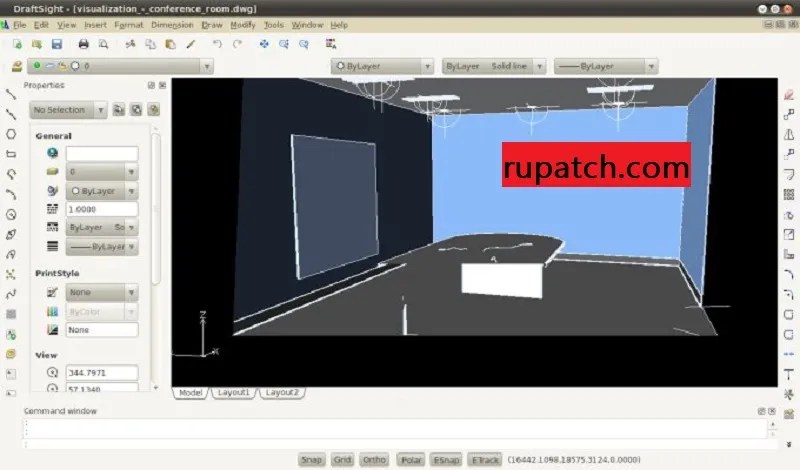Open the Insert menu

pos(95,25)
